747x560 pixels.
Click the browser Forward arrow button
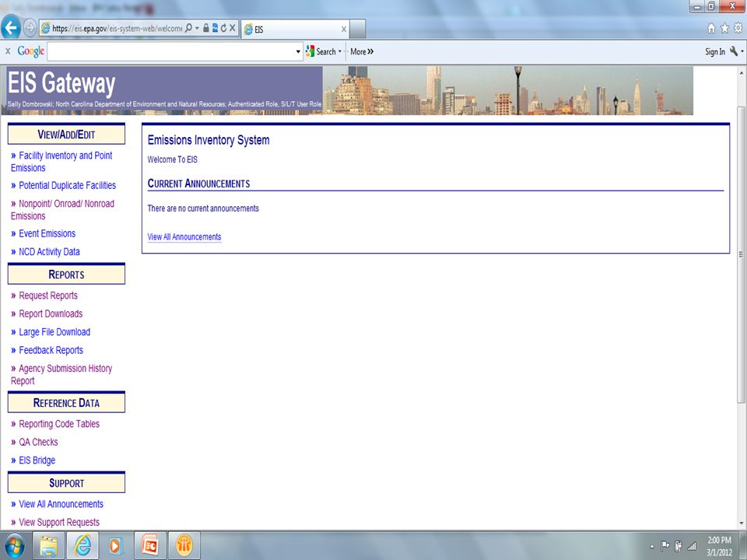[x=30, y=28]
